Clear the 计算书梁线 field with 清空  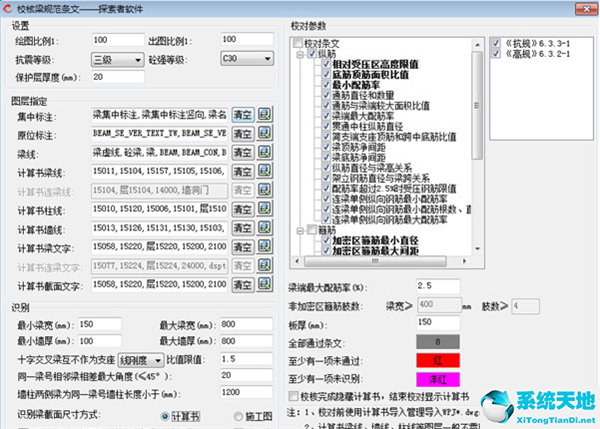click(x=243, y=171)
